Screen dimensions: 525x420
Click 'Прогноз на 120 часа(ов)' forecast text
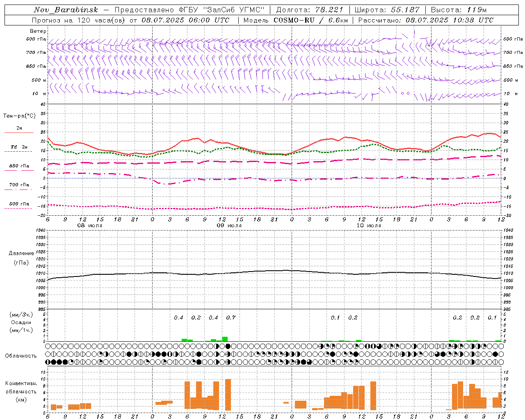click(79, 20)
